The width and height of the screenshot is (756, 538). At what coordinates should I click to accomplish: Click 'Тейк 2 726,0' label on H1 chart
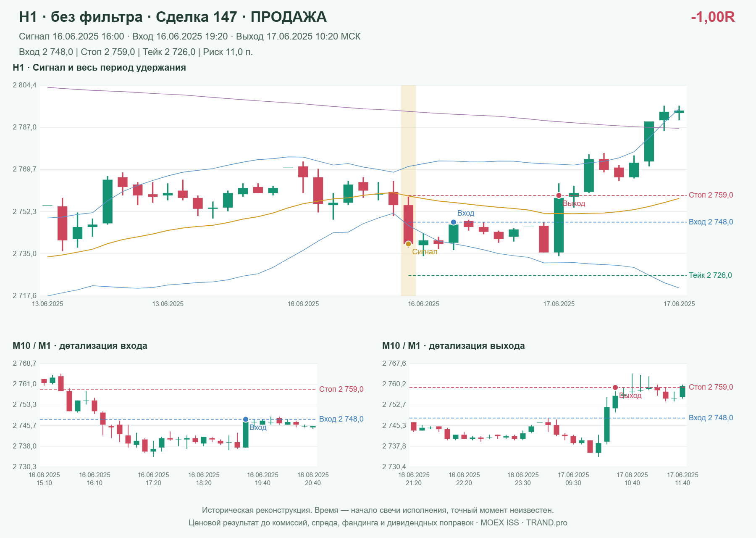pos(710,275)
